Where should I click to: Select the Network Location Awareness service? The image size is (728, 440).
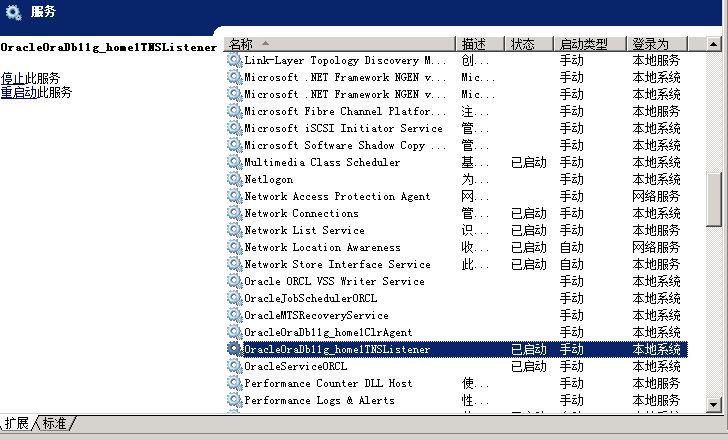(x=322, y=247)
